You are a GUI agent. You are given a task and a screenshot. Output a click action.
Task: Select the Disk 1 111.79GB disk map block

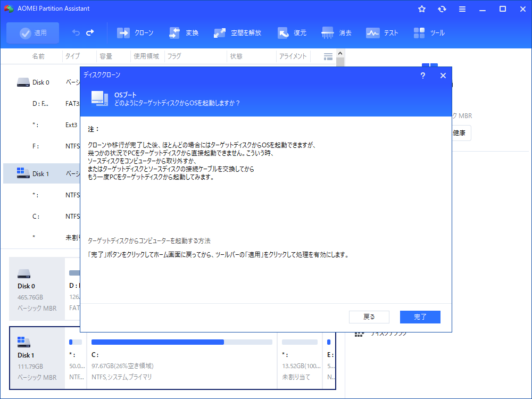point(37,358)
